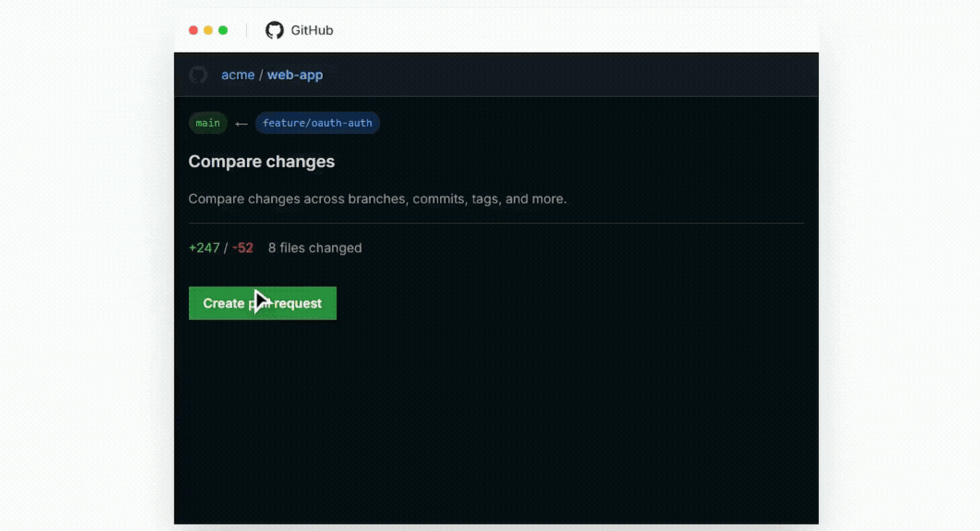Click the Compare changes heading

tap(261, 162)
